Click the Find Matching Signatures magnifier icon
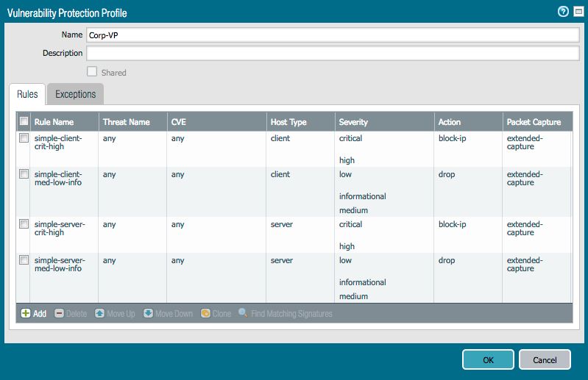This screenshot has width=588, height=380. click(243, 312)
